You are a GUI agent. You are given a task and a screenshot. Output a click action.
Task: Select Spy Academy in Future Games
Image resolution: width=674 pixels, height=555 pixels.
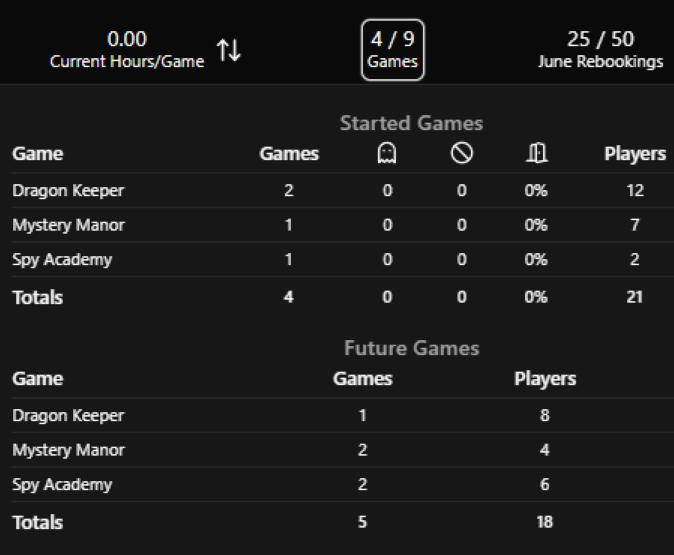[62, 484]
